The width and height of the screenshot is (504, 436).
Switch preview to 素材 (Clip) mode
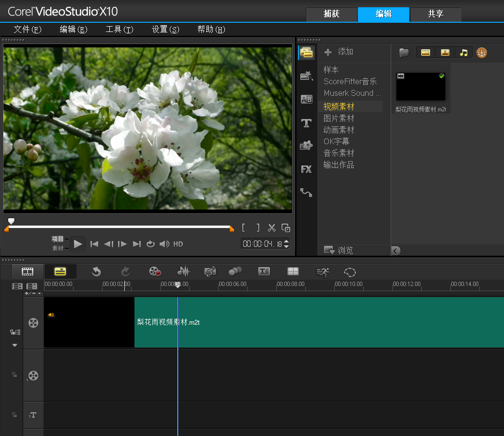pos(58,248)
